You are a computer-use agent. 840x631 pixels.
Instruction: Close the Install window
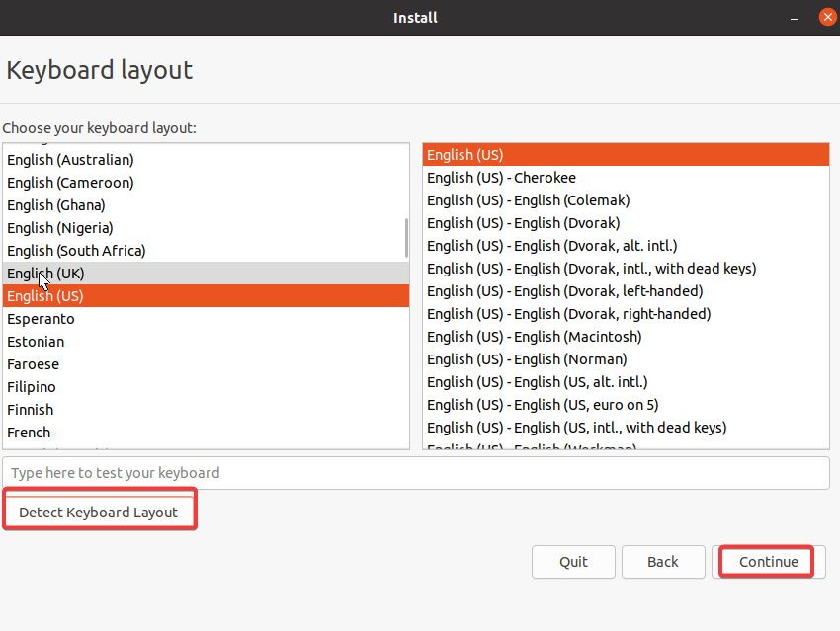tap(828, 17)
